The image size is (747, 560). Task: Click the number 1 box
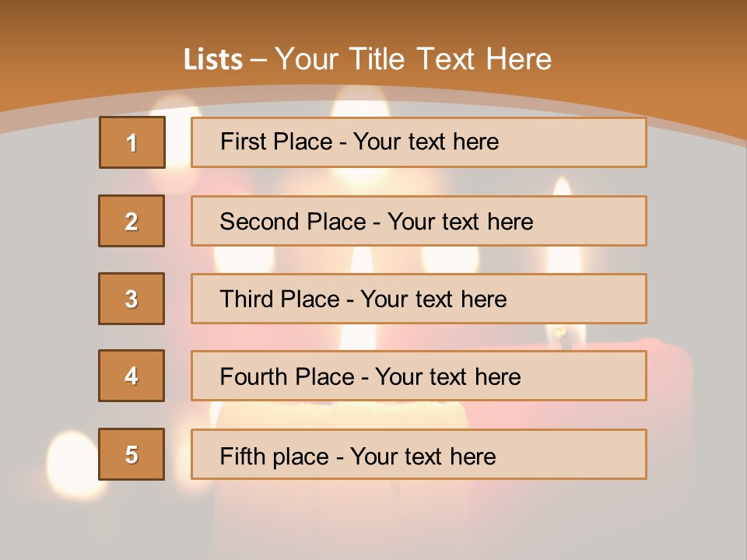click(132, 142)
